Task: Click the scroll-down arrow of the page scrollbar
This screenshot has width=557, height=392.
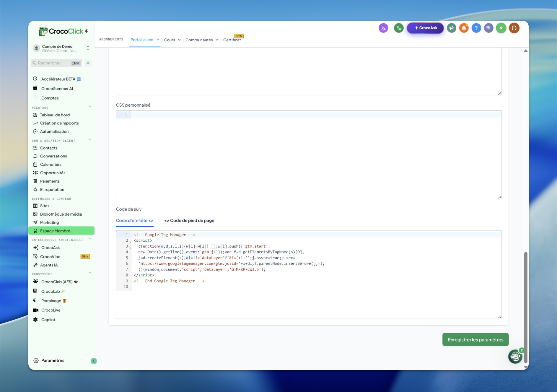Action: click(526, 367)
